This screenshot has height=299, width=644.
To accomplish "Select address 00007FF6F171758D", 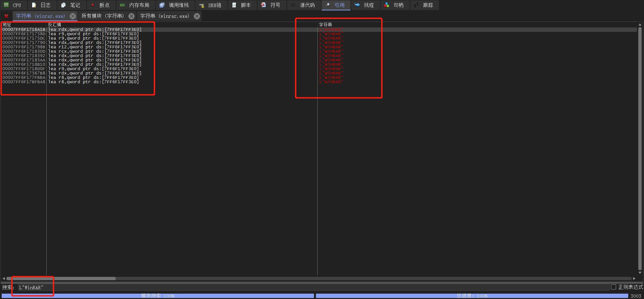I will [x=24, y=34].
